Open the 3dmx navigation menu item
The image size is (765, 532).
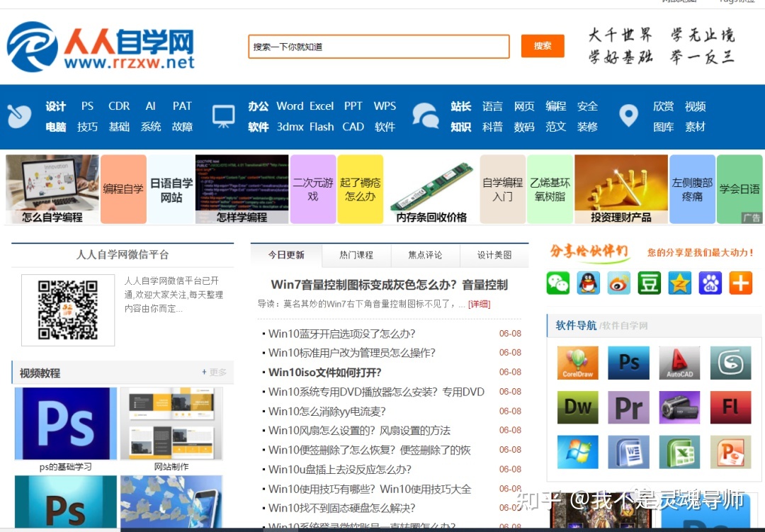pyautogui.click(x=290, y=127)
